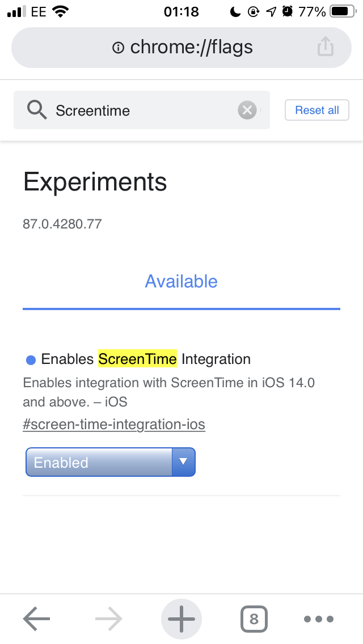363x644 pixels.
Task: Tap the blue dot beside ScreenTime flag
Action: click(31, 359)
